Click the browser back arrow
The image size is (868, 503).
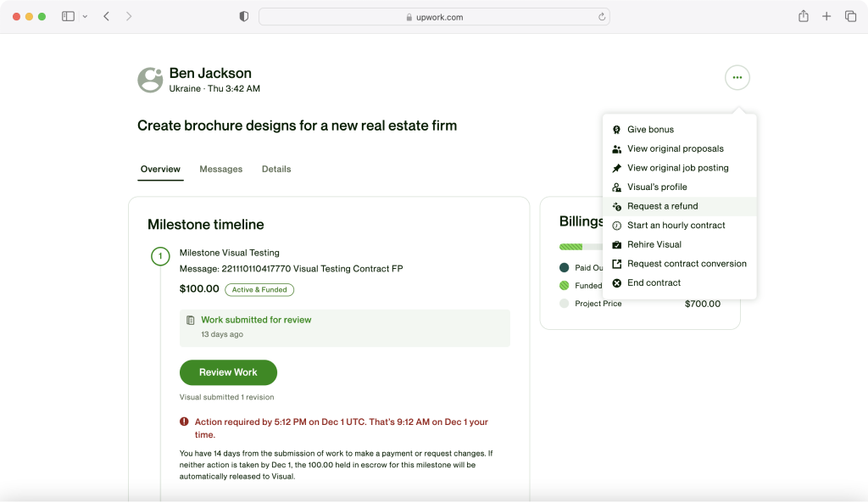pyautogui.click(x=106, y=17)
